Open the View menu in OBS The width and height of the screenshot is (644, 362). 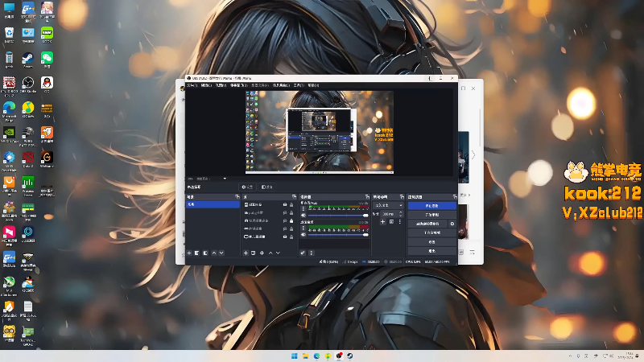tap(221, 85)
